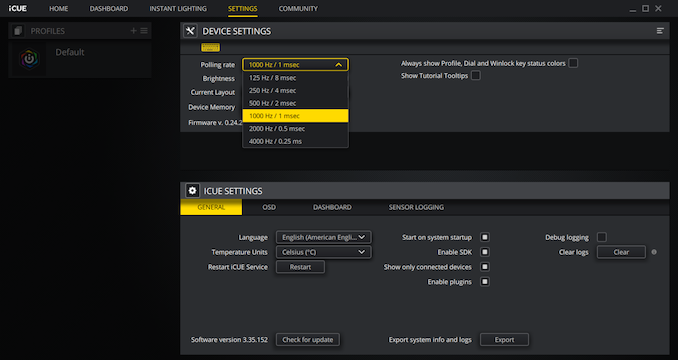Toggle Enable plugins checkbox
This screenshot has height=360, width=678.
[485, 282]
